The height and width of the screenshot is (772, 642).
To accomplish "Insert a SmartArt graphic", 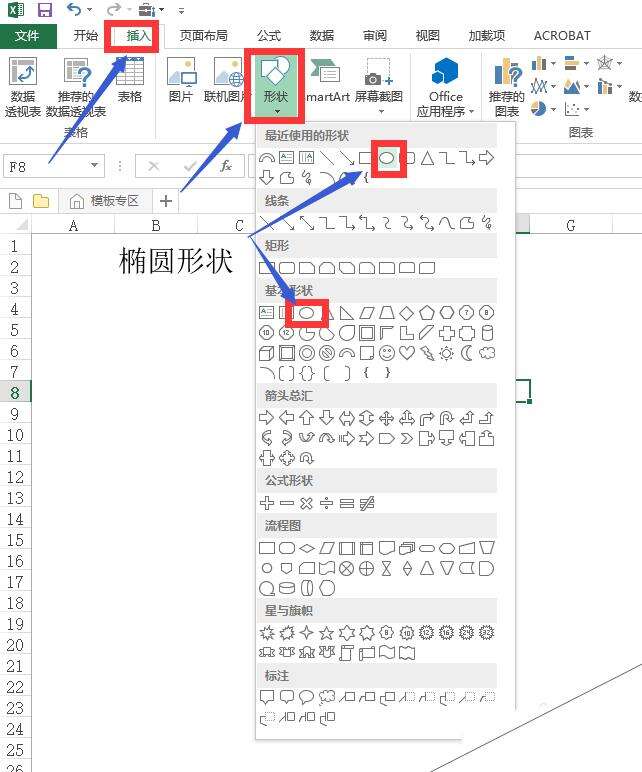I will (x=325, y=80).
